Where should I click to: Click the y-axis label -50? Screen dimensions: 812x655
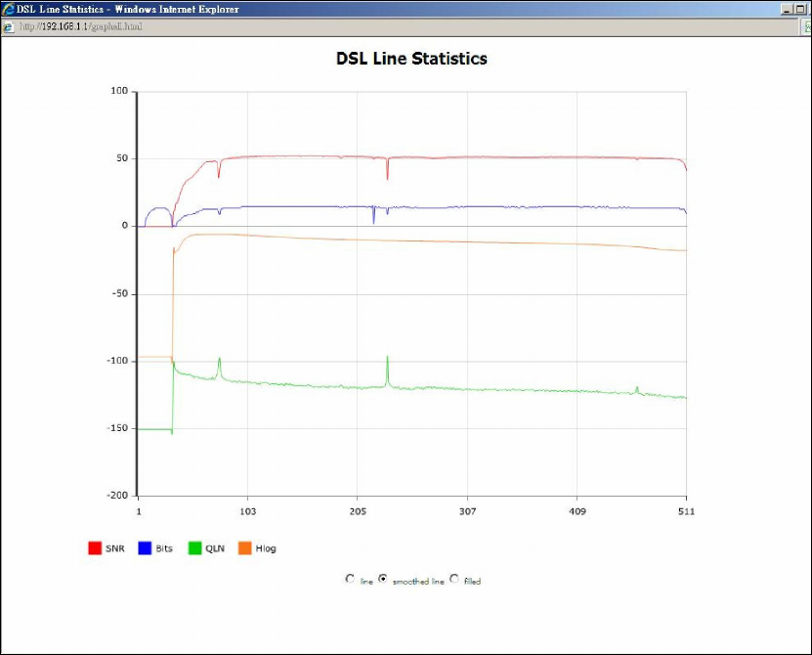click(x=119, y=294)
